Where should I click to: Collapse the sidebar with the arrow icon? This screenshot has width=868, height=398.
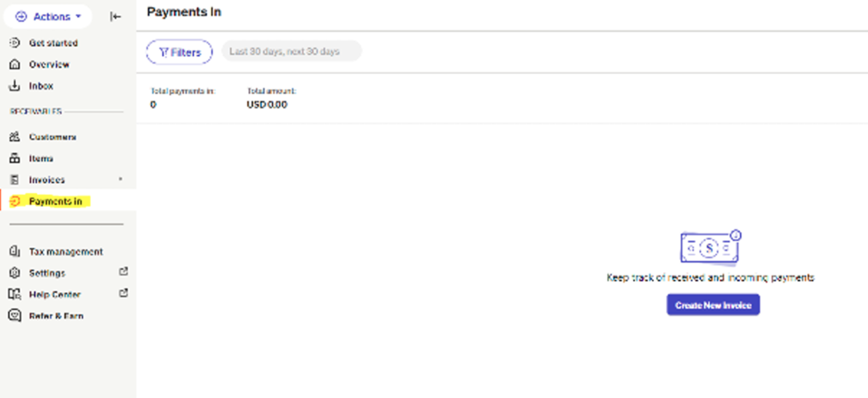point(116,16)
